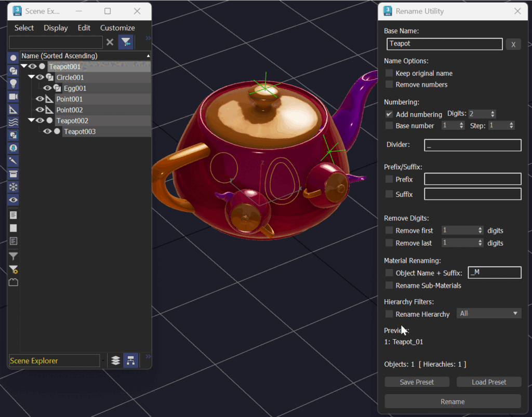
Task: Click the Base Name text field
Action: click(x=445, y=44)
